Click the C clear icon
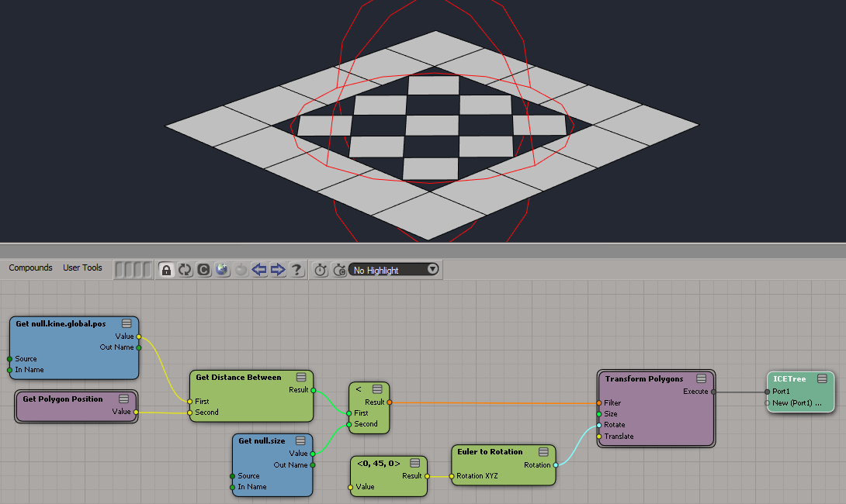The width and height of the screenshot is (846, 504). click(203, 270)
